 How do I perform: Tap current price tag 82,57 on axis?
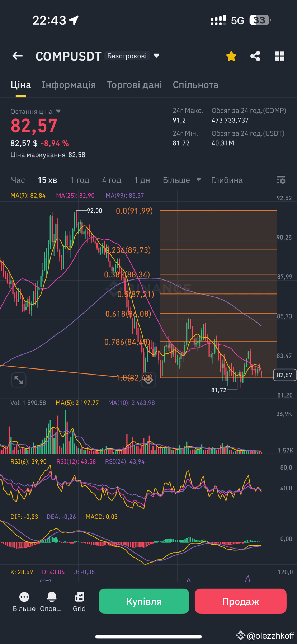[x=284, y=375]
